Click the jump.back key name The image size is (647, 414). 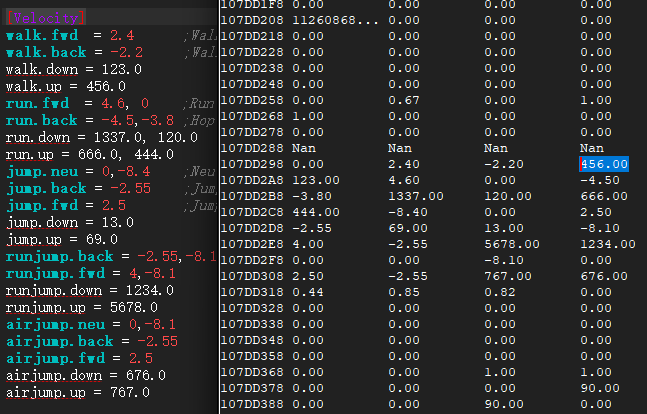[46, 189]
